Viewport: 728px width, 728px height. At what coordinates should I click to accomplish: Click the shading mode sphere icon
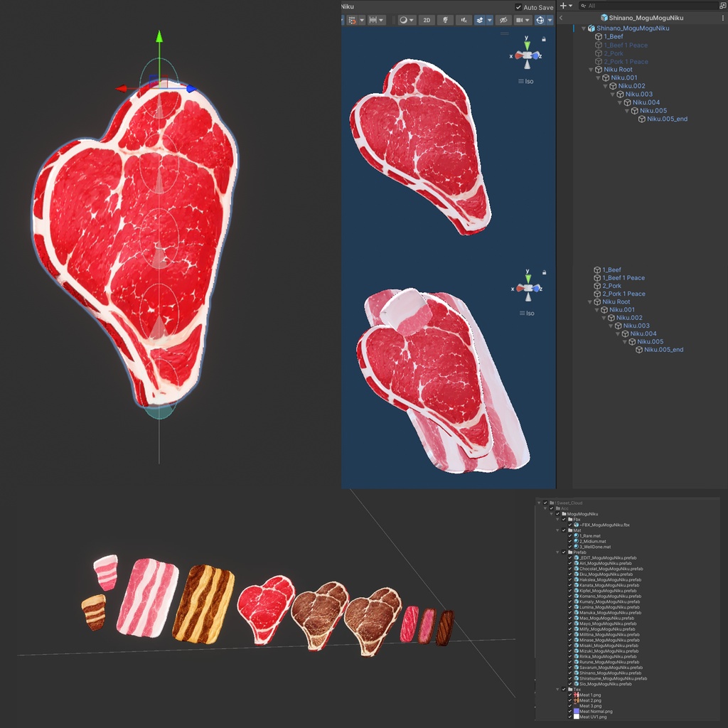(403, 20)
